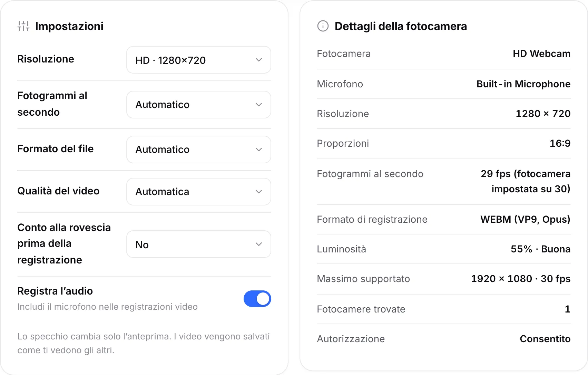Click the Built-in Microphone value
The image size is (588, 375).
(x=523, y=84)
